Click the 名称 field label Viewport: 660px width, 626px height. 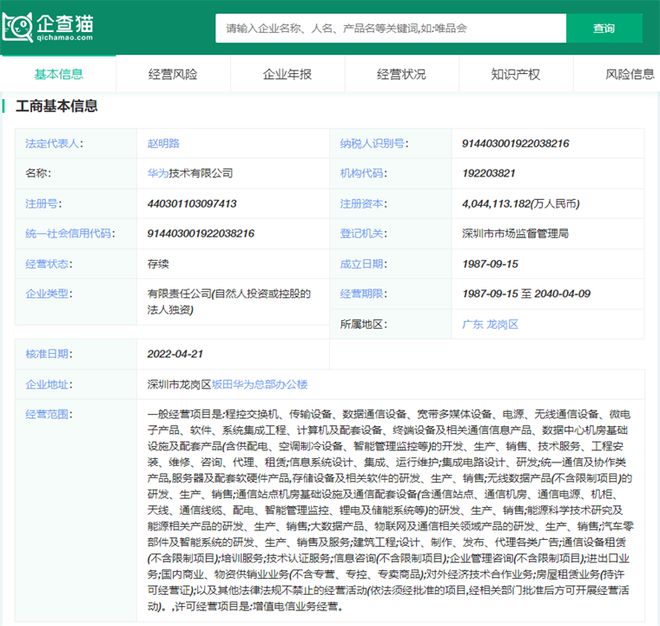click(x=38, y=173)
